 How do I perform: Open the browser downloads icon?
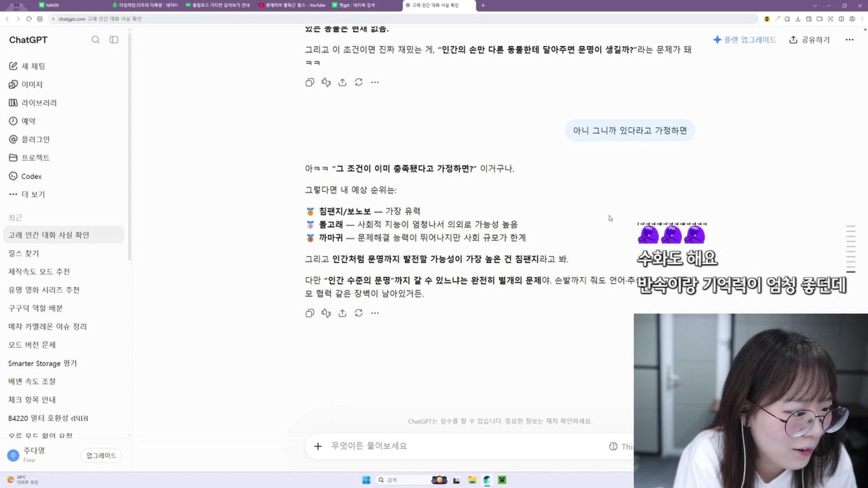pos(798,19)
